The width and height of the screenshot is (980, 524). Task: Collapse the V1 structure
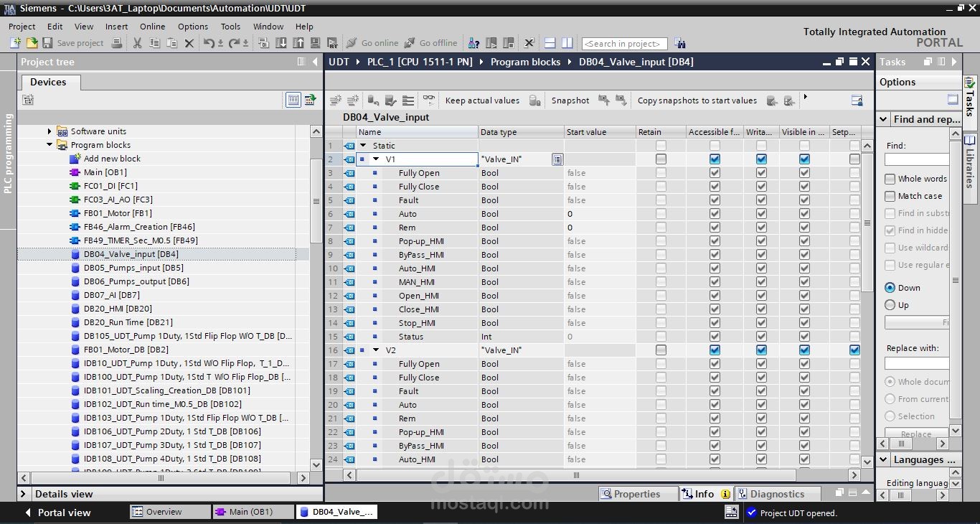(376, 159)
